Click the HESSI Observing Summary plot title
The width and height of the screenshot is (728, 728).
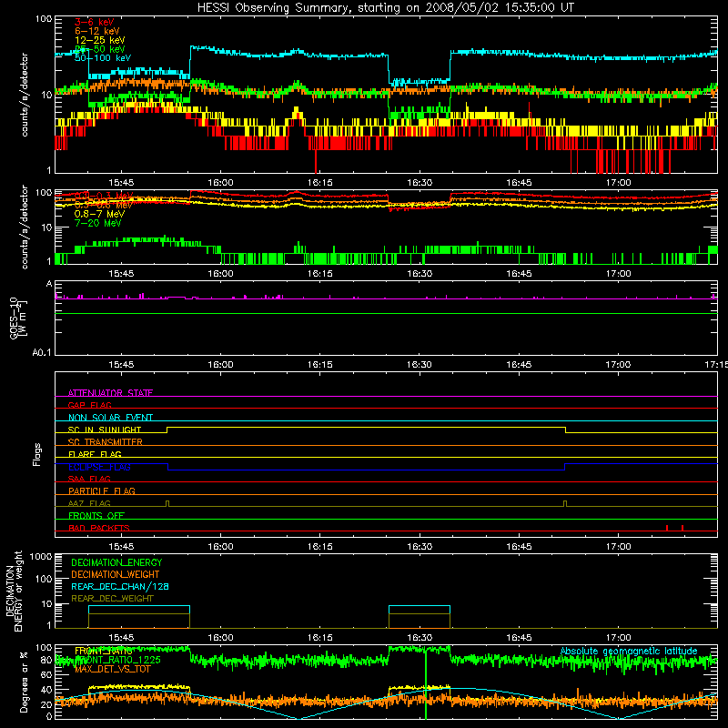tap(385, 8)
